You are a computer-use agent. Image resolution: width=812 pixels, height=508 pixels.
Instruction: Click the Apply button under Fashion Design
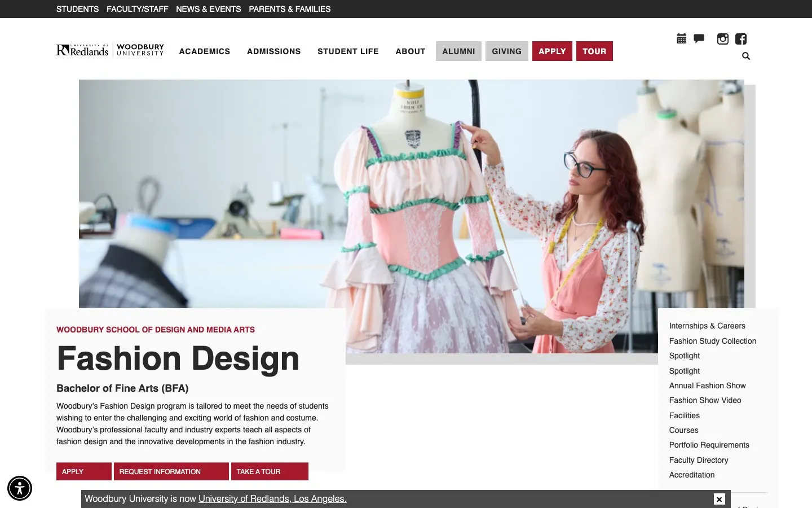coord(84,471)
